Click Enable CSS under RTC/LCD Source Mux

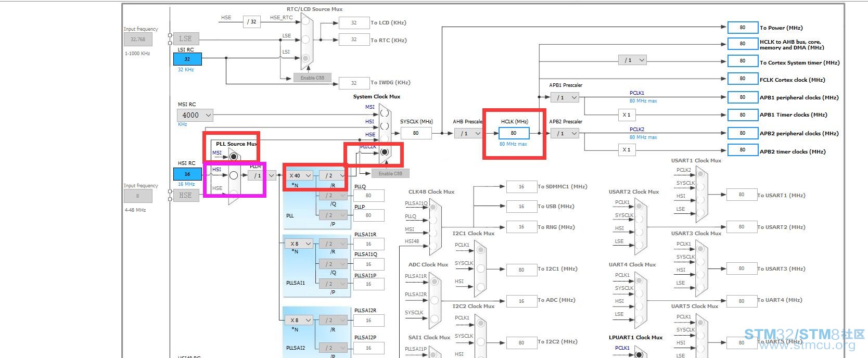pyautogui.click(x=312, y=78)
